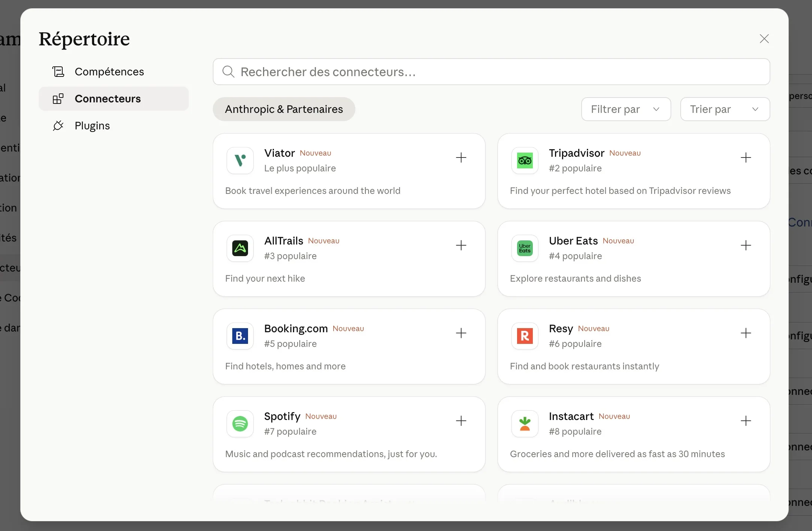Open the Filtrer par dropdown
Screen dimensions: 812x531
(x=626, y=109)
